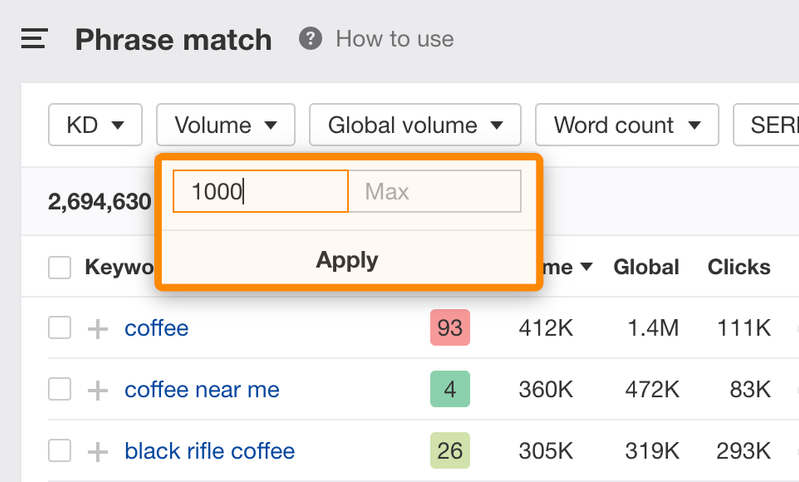
Task: Click the 26 difficulty badge
Action: click(450, 451)
